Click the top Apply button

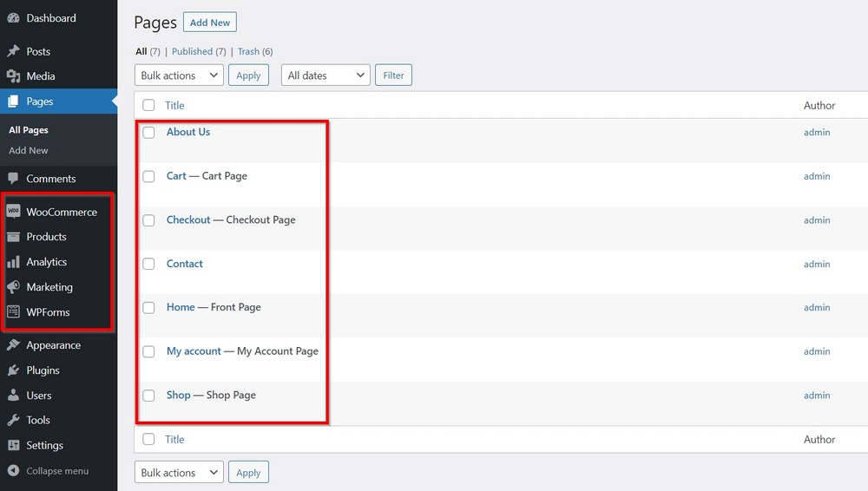click(x=248, y=75)
